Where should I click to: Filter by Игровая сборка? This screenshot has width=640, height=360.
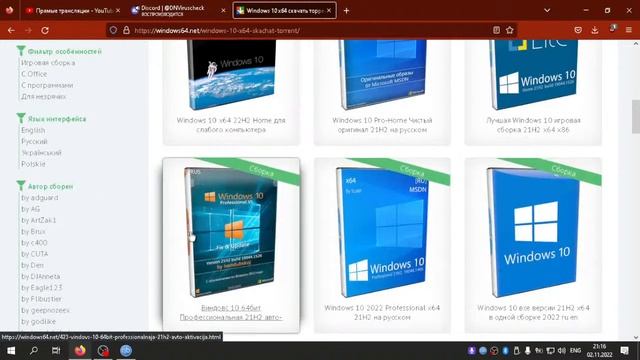[x=48, y=63]
